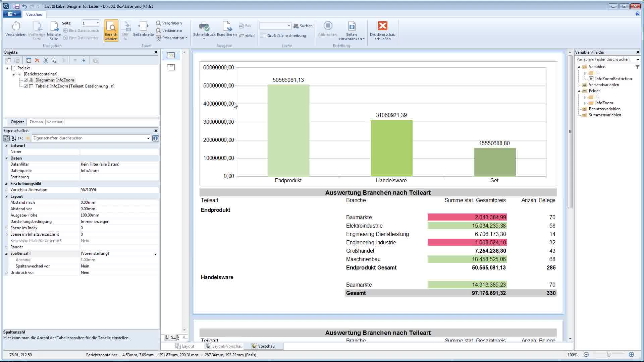Copy object in Objekte toolbar

click(x=54, y=60)
